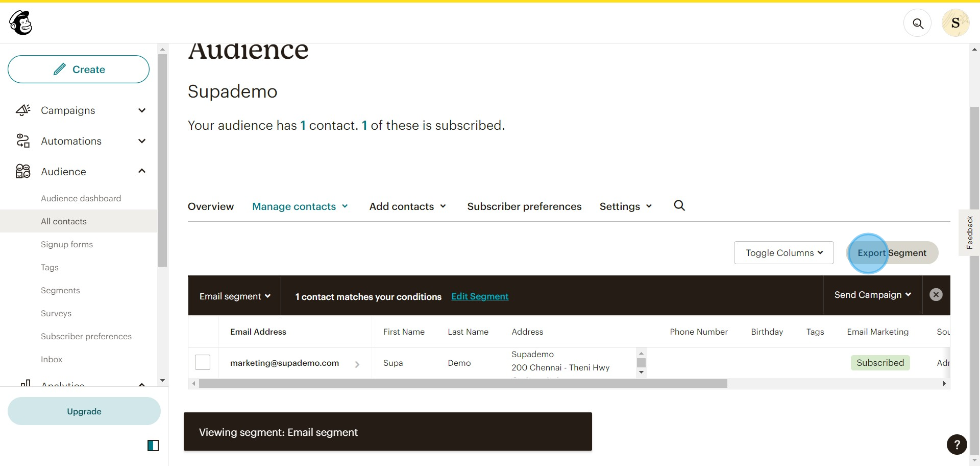The width and height of the screenshot is (980, 466).
Task: Click the address cell scroll down arrow
Action: click(641, 372)
